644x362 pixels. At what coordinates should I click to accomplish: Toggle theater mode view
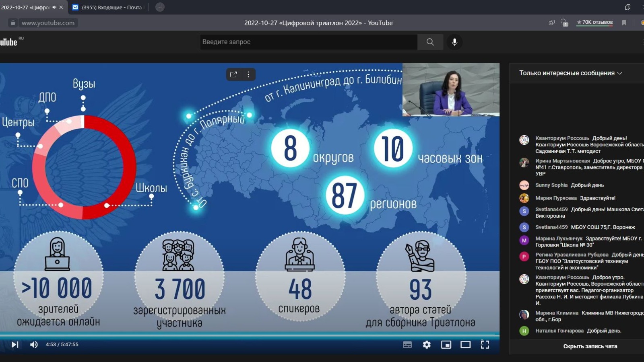[466, 345]
